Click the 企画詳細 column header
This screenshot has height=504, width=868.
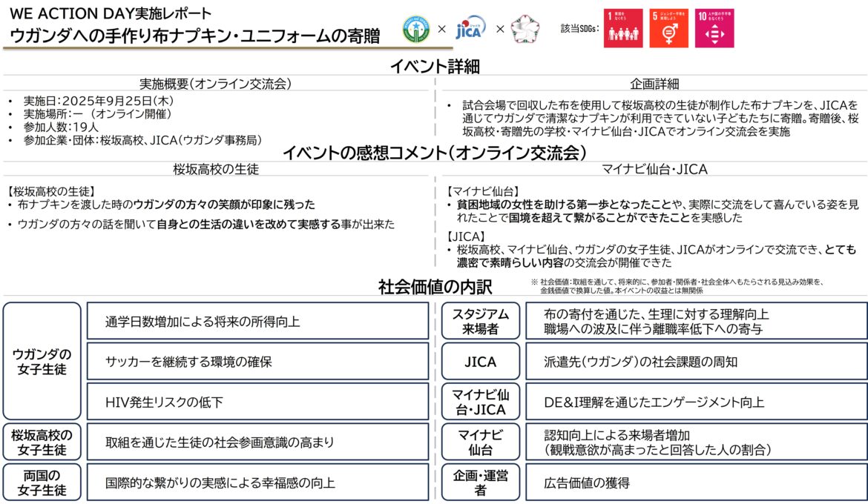coord(654,84)
